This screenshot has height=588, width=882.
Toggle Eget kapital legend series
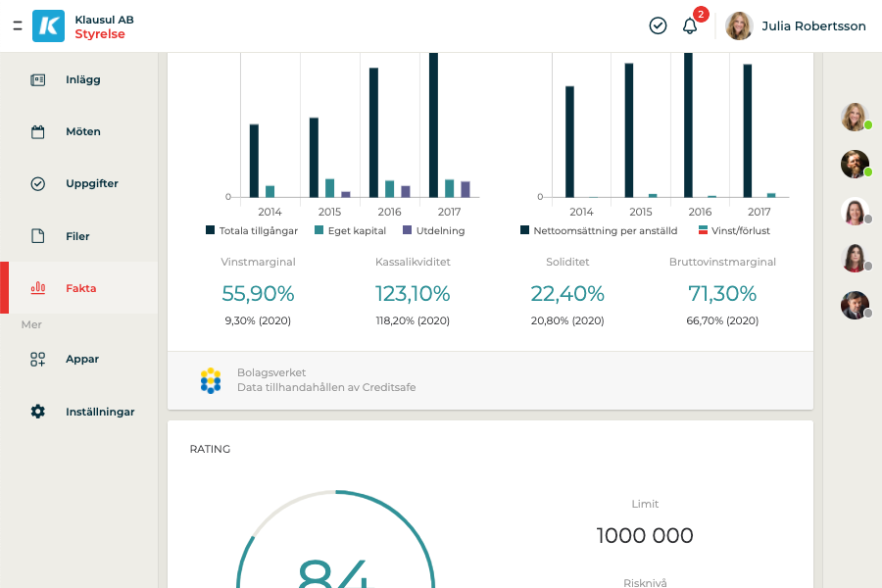[x=349, y=230]
